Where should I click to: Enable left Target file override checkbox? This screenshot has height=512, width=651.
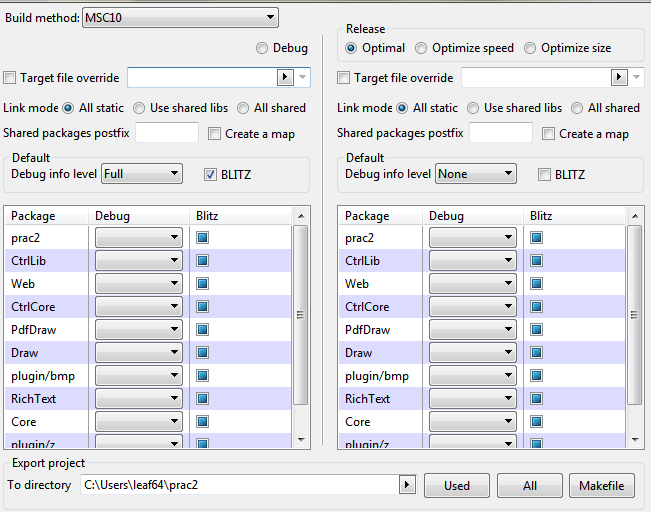pos(11,78)
